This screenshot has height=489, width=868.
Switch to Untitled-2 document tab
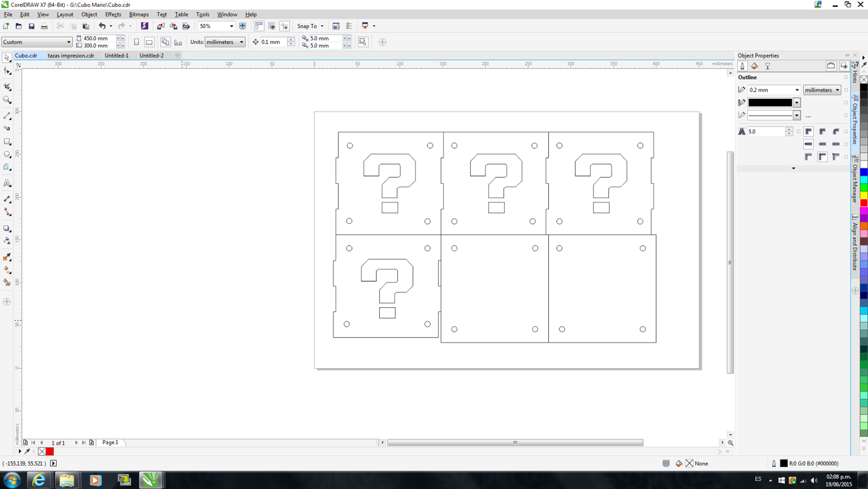(152, 55)
